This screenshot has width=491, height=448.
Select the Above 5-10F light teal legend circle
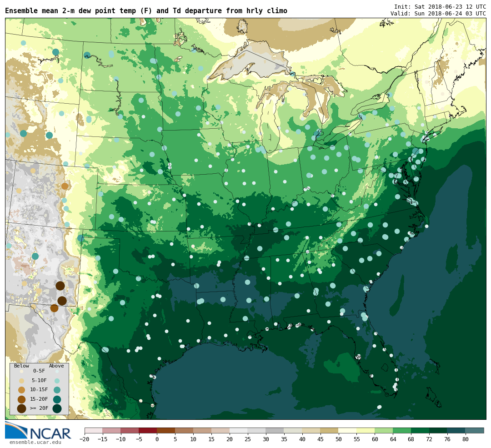tap(57, 381)
